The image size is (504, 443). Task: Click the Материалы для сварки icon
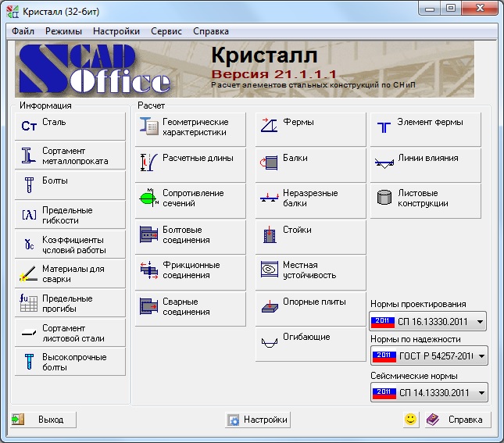coord(28,273)
